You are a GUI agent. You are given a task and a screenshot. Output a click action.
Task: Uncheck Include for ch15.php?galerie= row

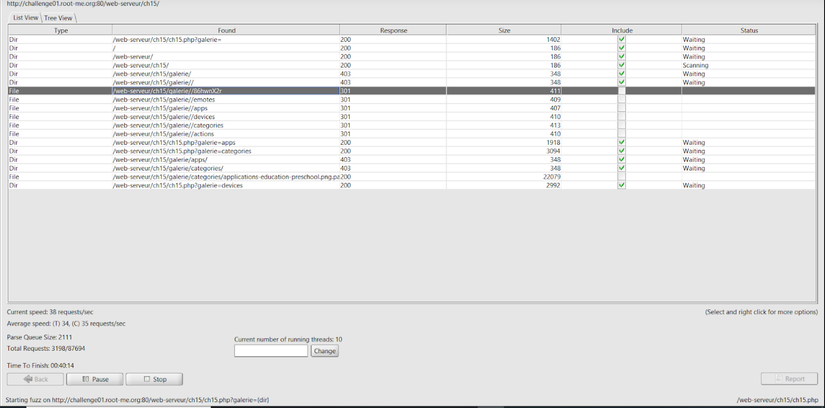621,39
